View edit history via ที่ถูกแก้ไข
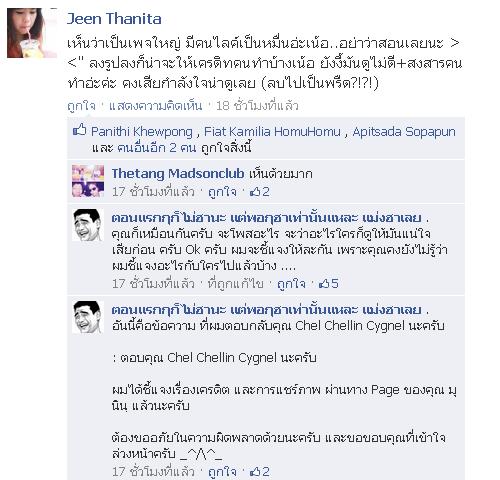This screenshot has width=500, height=480. tap(235, 284)
